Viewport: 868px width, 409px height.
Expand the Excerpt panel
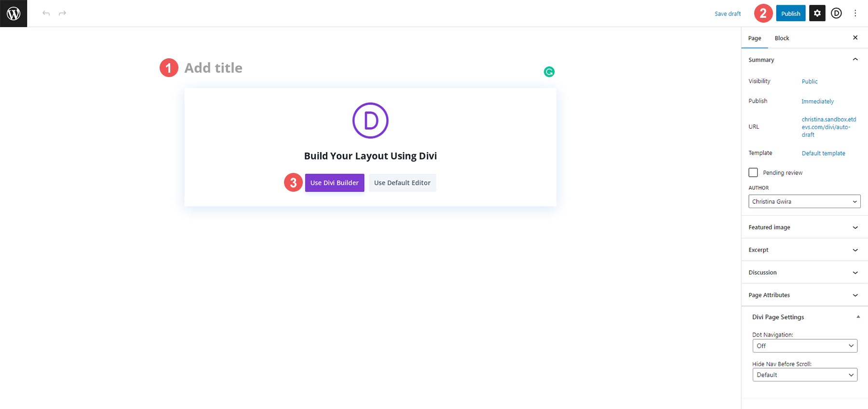(x=804, y=250)
